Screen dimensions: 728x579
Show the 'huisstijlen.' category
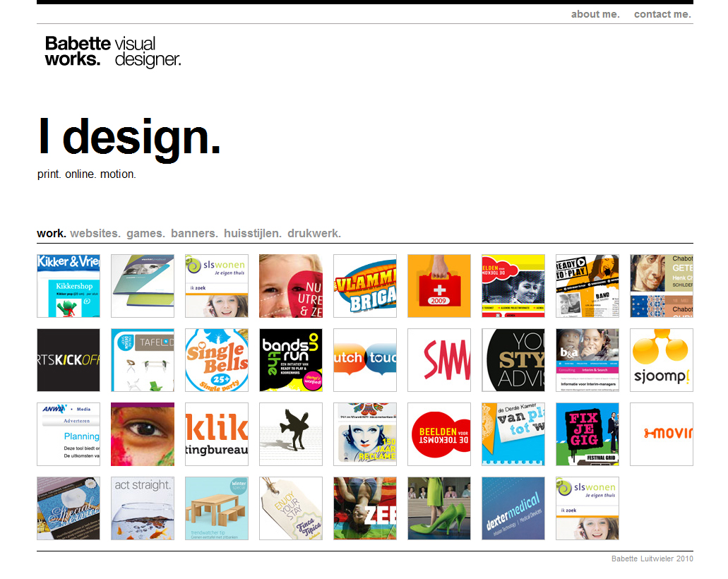[253, 233]
